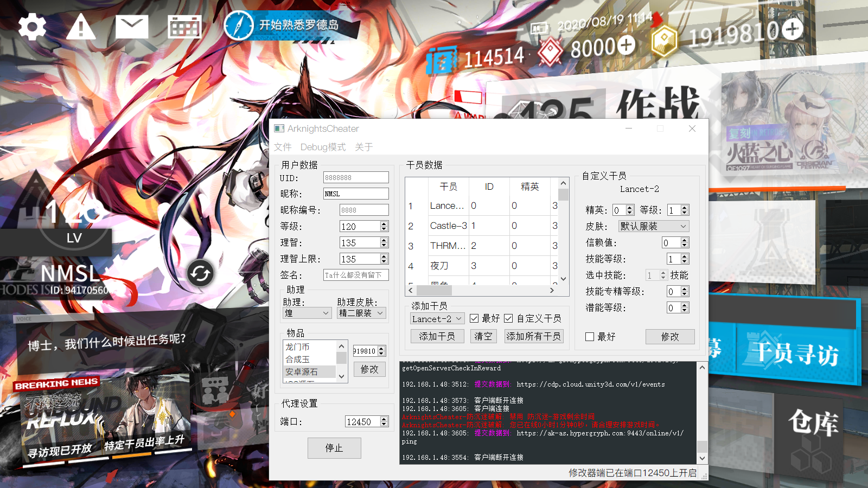Click the refresh assistant circular arrow icon
Viewport: 868px width, 488px height.
click(200, 273)
